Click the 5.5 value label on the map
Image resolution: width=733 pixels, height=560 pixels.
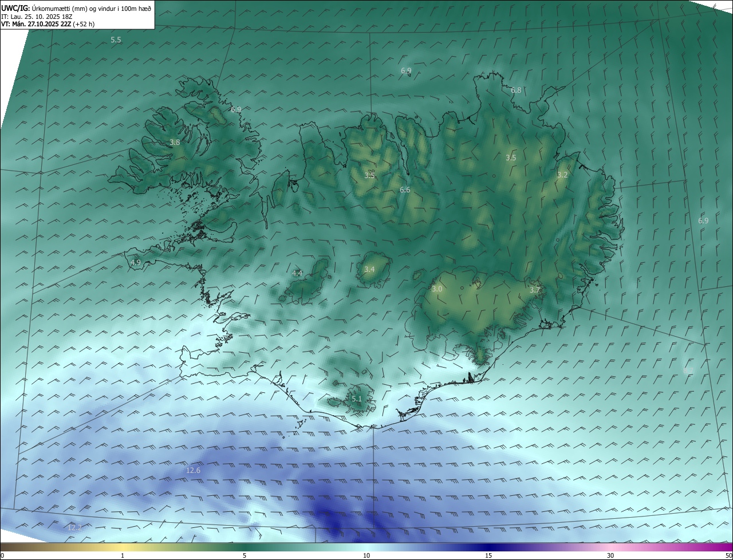116,40
